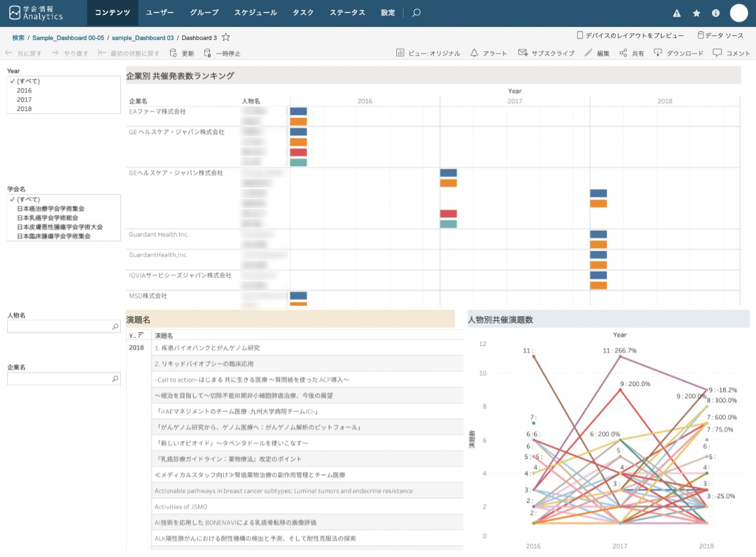The image size is (756, 557).
Task: Toggle (すべて) in Year filter
Action: (28, 81)
